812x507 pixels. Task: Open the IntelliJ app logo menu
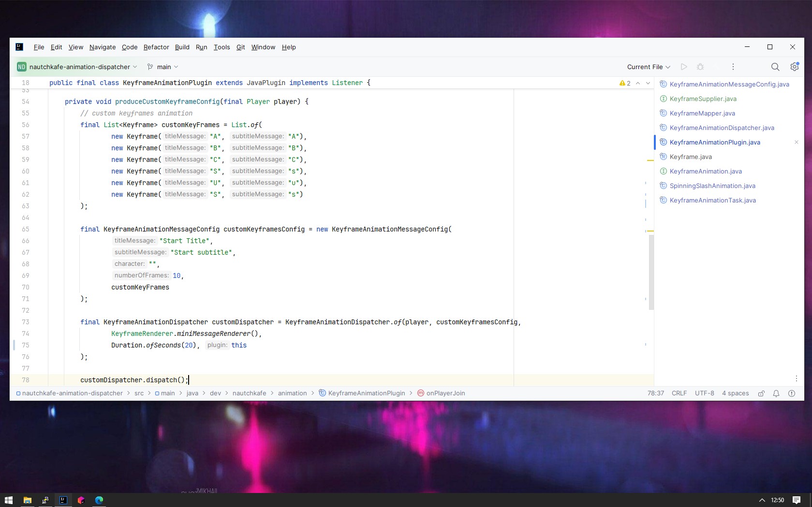click(19, 47)
